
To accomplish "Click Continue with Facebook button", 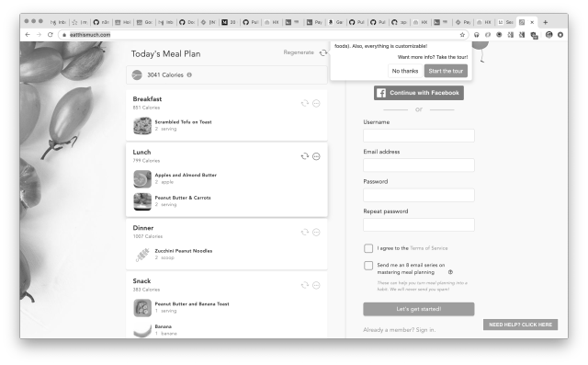I will click(419, 93).
